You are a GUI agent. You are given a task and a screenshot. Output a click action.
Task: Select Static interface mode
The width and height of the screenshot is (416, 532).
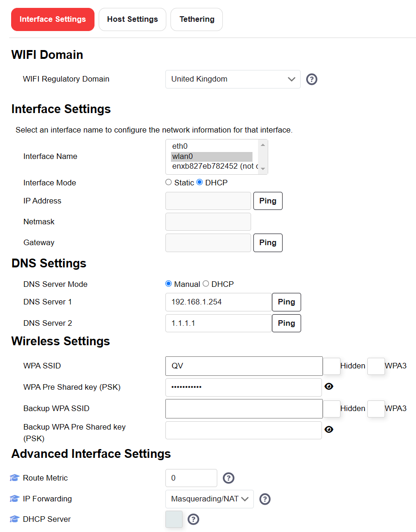[169, 182]
